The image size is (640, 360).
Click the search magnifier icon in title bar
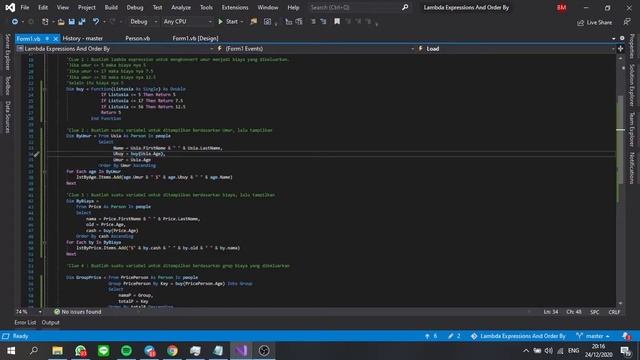[405, 7]
